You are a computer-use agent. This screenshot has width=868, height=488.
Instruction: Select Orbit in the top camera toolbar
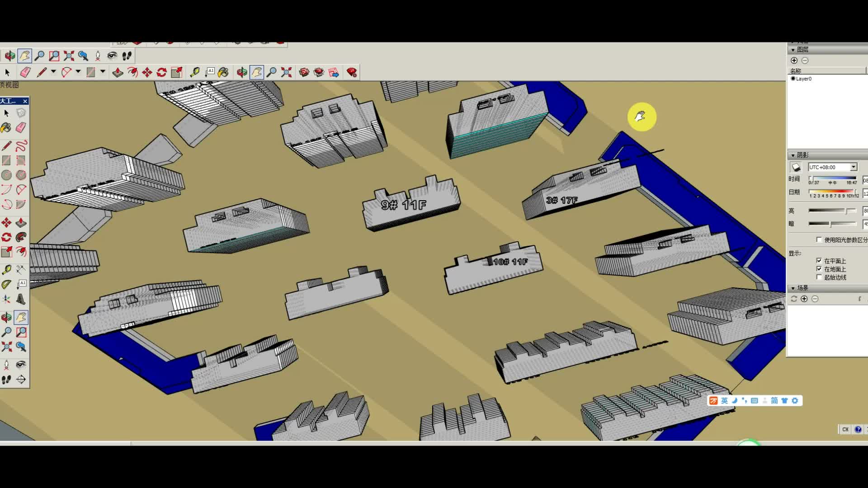[10, 56]
